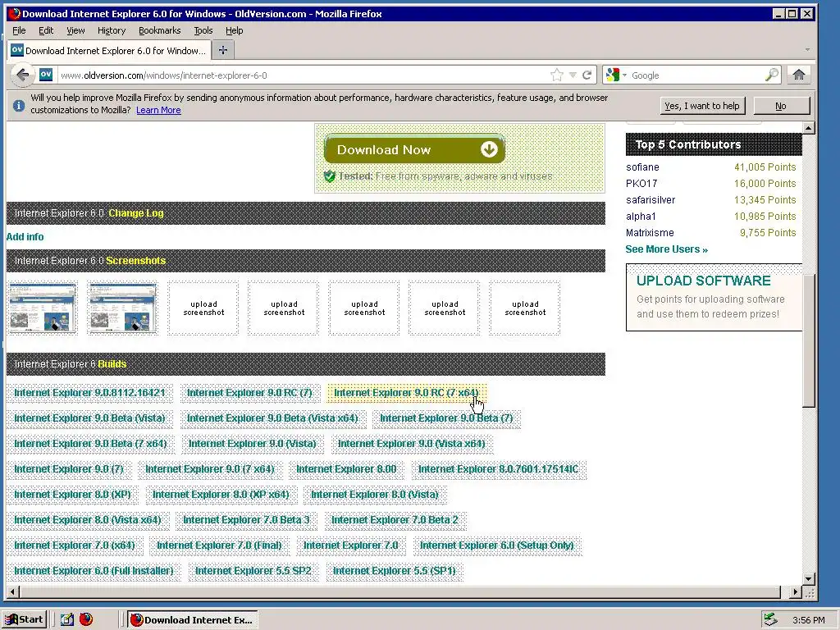Open Show Desktop icon in quick launch
This screenshot has width=840, height=630.
pos(67,619)
